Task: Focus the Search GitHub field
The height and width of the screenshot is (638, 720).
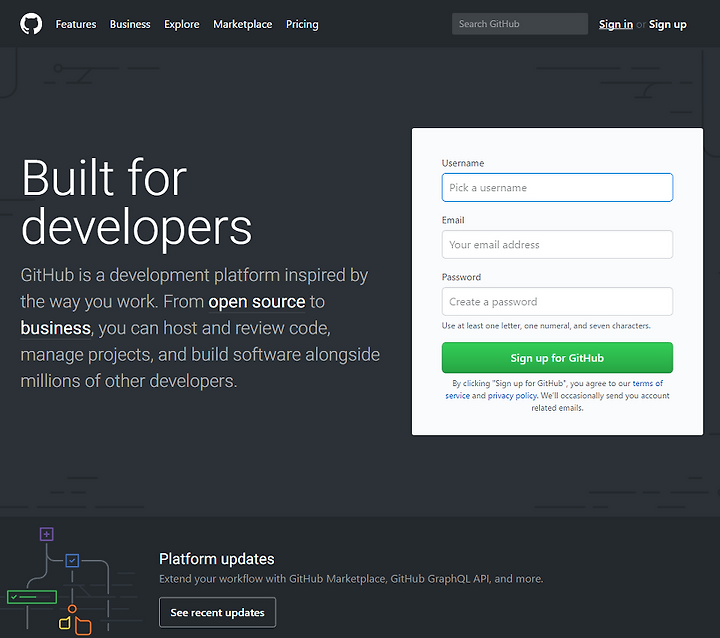Action: click(520, 24)
